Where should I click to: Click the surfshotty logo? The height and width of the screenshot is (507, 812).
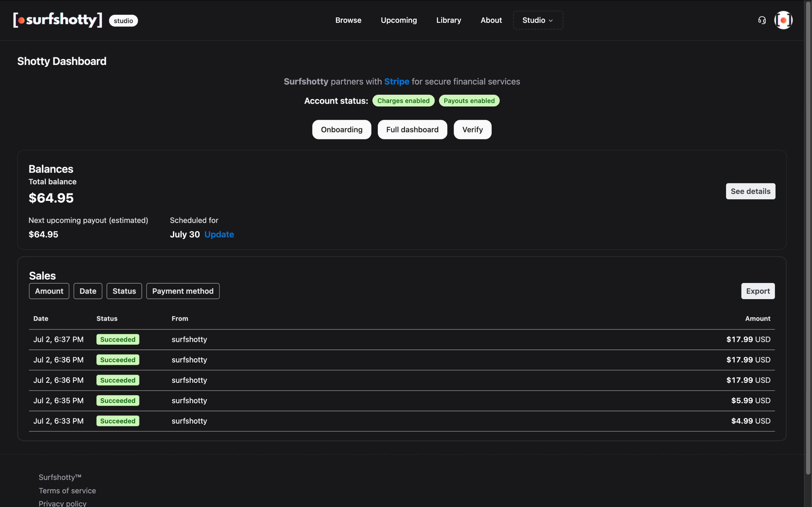pos(58,20)
